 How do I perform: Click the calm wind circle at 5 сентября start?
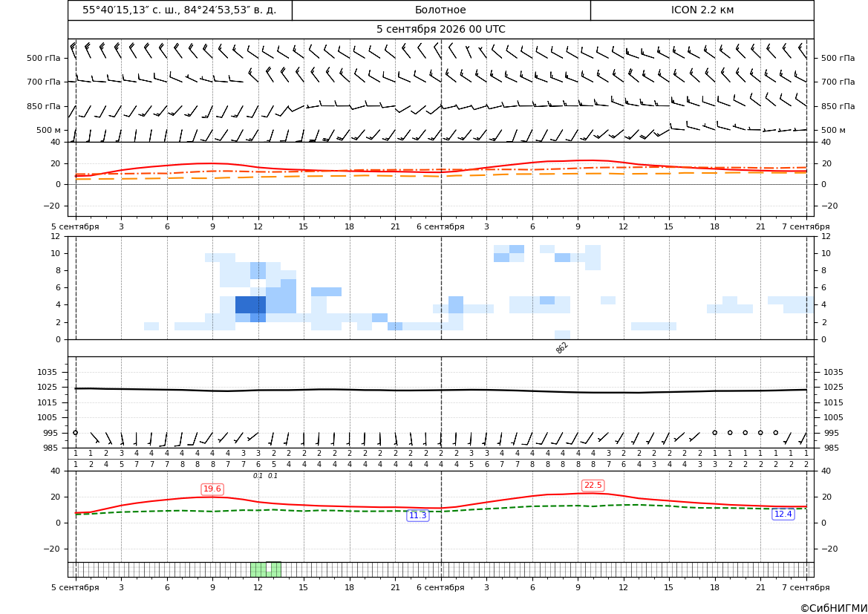[76, 432]
